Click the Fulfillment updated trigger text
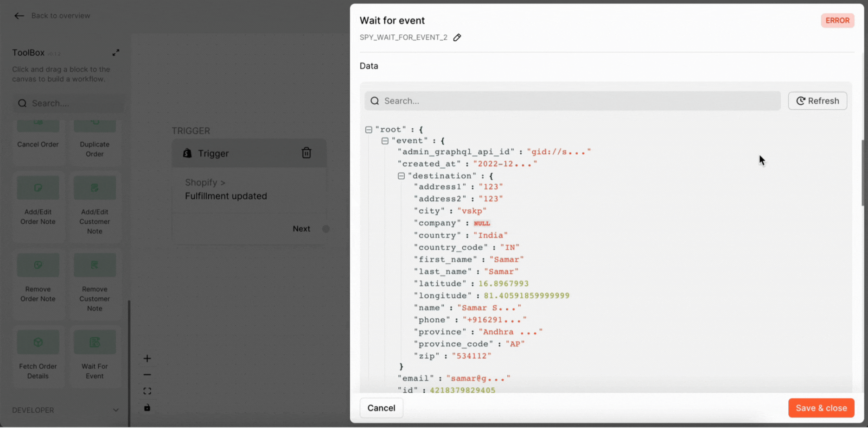868x428 pixels. 226,196
